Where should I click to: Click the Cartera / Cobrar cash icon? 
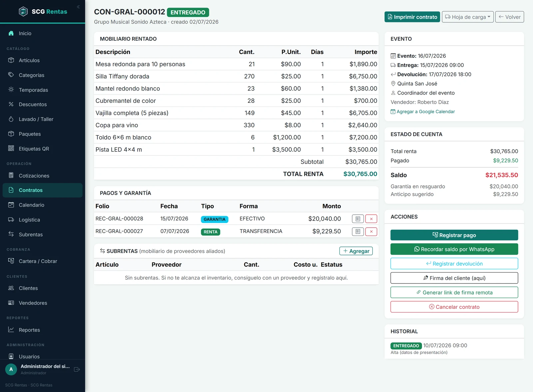pyautogui.click(x=11, y=261)
